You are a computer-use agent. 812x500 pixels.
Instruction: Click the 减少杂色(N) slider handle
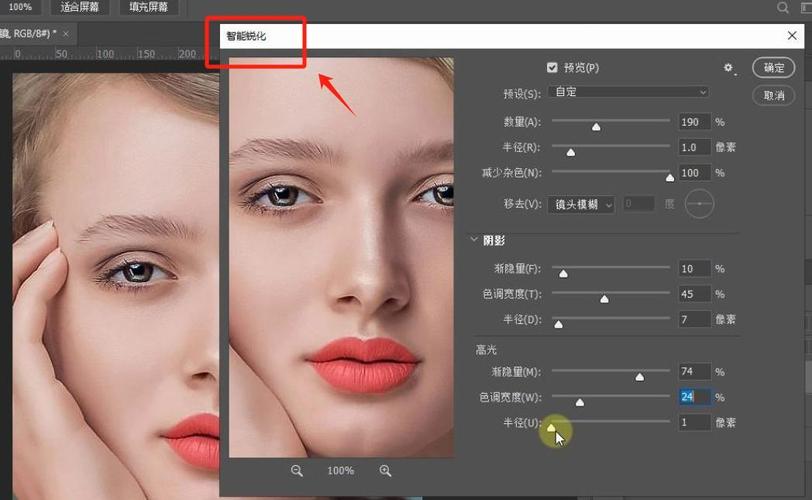click(669, 177)
